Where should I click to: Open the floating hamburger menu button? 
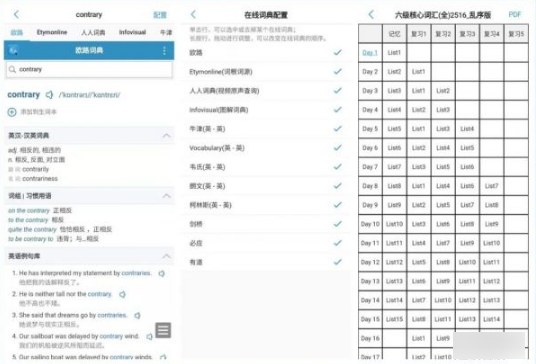point(163,330)
